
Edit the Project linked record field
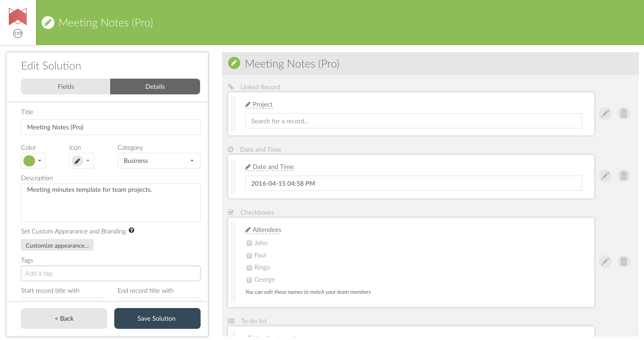click(605, 113)
